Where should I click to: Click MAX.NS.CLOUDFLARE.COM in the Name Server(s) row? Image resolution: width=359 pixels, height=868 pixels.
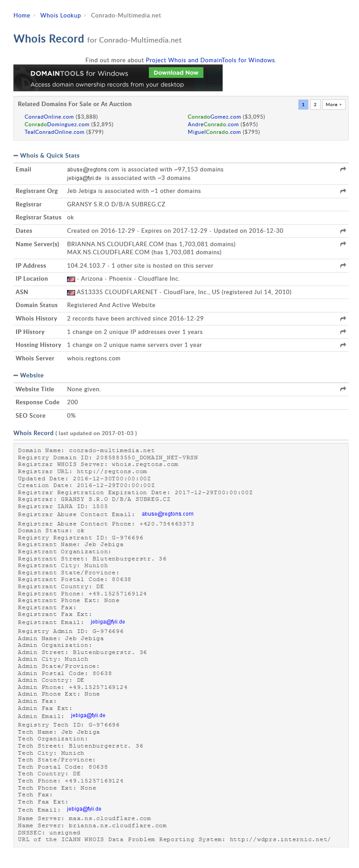point(108,252)
